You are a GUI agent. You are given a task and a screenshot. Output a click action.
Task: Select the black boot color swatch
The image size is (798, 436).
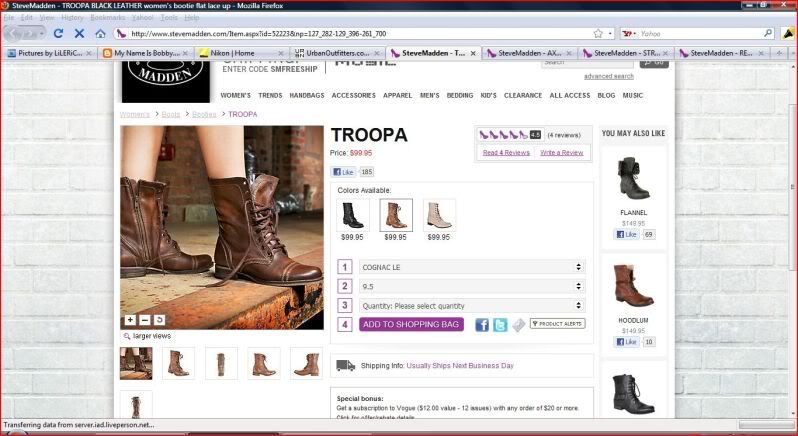click(x=352, y=215)
